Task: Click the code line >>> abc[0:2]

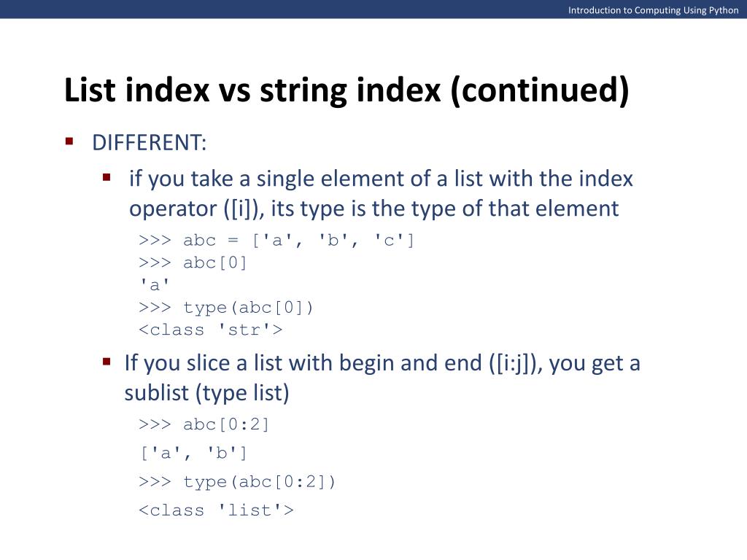Action: [x=204, y=424]
